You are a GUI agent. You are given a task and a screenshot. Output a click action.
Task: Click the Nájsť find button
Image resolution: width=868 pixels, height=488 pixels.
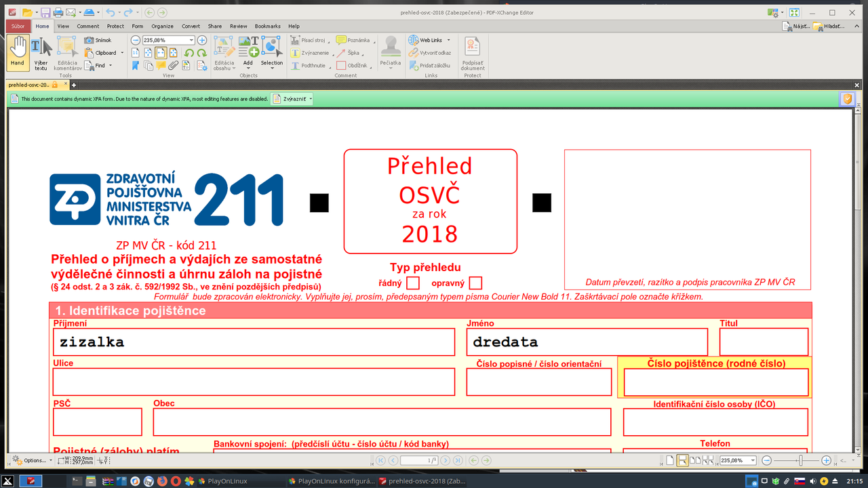(795, 26)
